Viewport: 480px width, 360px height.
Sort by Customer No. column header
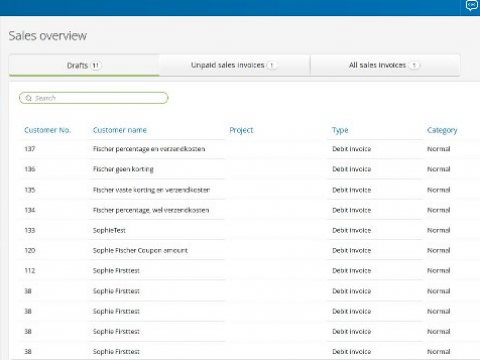point(47,130)
